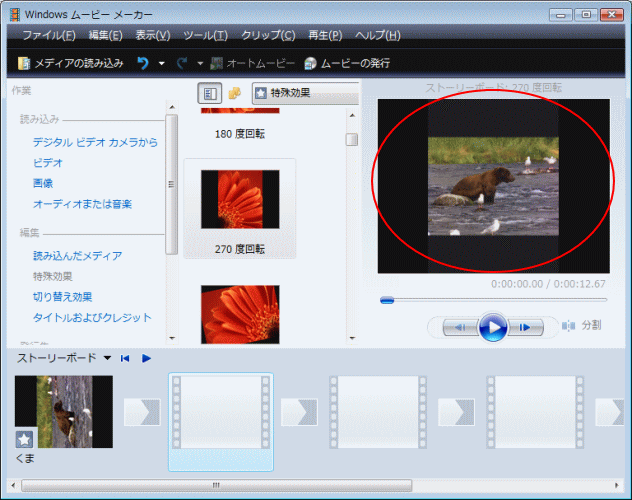This screenshot has height=500, width=632.
Task: Select the tilted flower effect thumbnail
Action: (240, 314)
